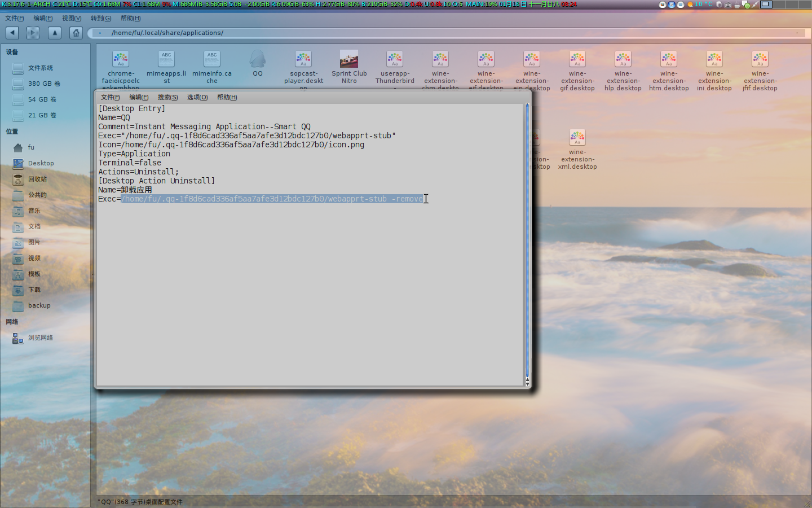The height and width of the screenshot is (508, 812).
Task: Switch to the first workspace in pager
Action: pyautogui.click(x=766, y=4)
